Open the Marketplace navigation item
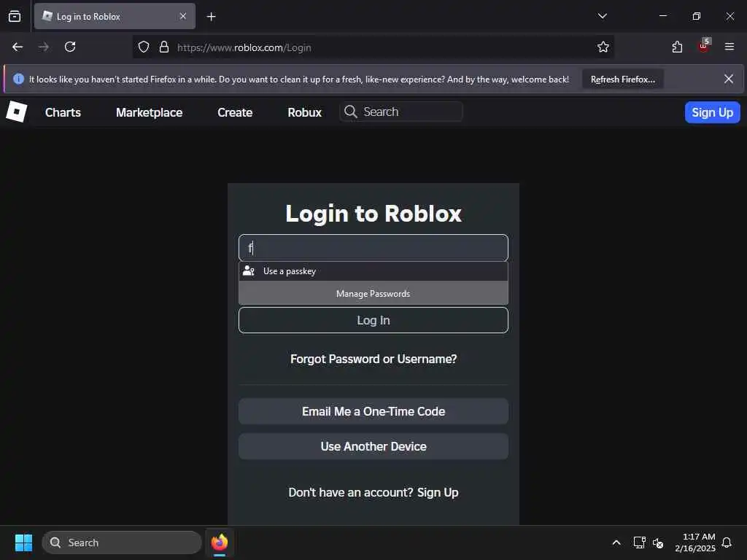Viewport: 747px width, 560px height. click(149, 112)
